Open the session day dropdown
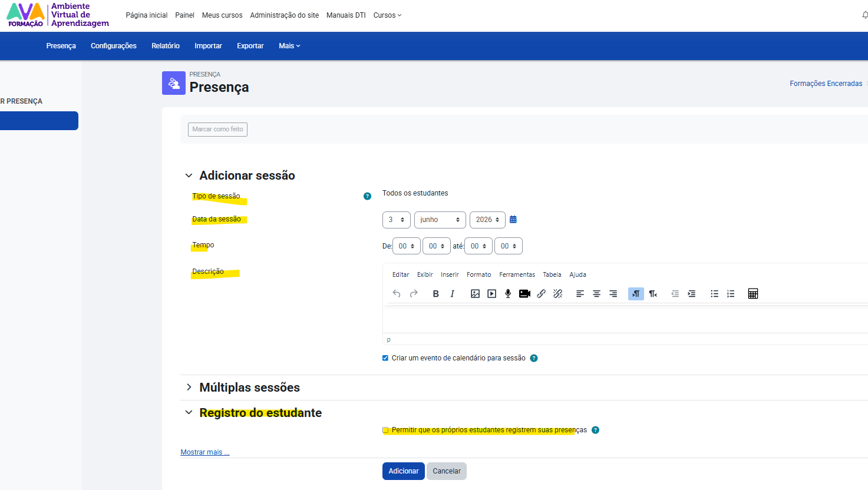Image resolution: width=868 pixels, height=490 pixels. click(397, 220)
